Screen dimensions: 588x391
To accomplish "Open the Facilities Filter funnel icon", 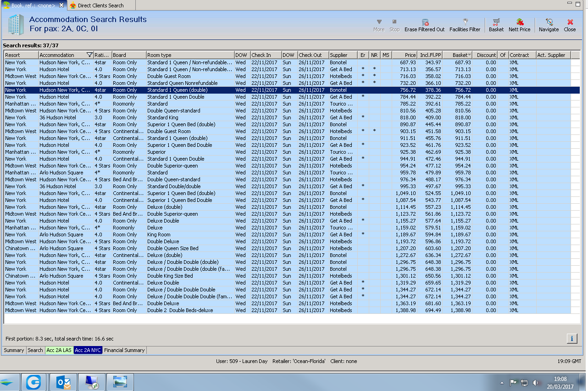I will (x=465, y=22).
